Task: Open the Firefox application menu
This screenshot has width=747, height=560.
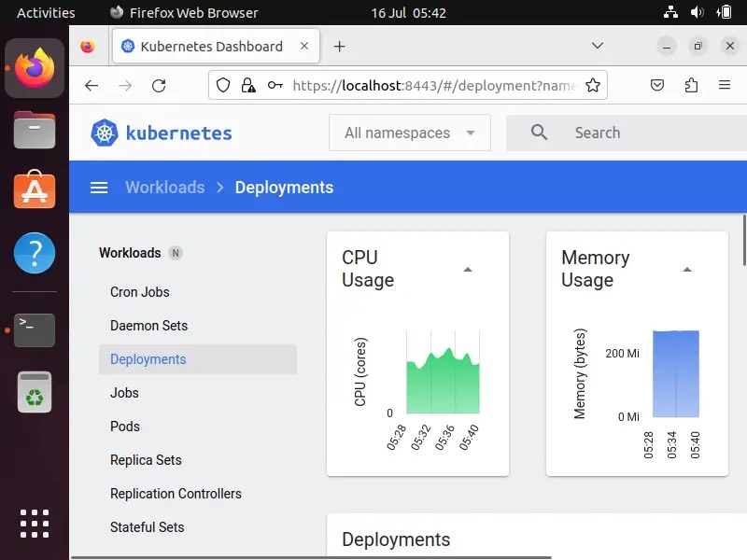Action: click(x=725, y=85)
